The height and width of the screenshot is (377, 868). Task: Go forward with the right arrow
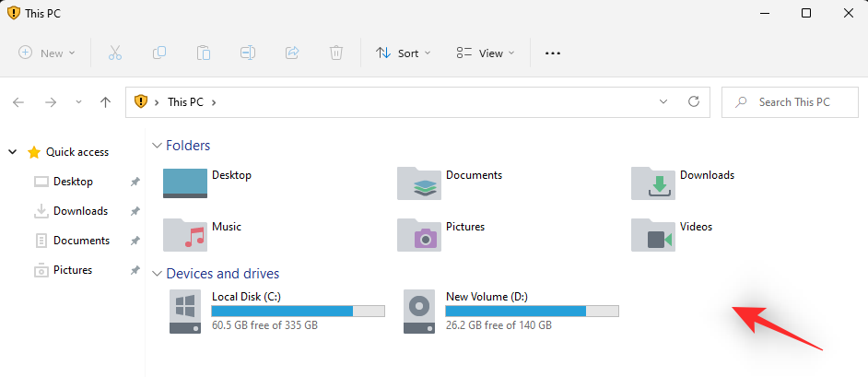pyautogui.click(x=51, y=102)
